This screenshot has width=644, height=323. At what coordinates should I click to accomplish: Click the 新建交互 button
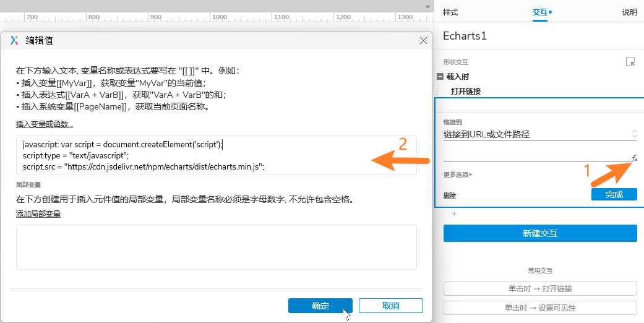pyautogui.click(x=540, y=233)
